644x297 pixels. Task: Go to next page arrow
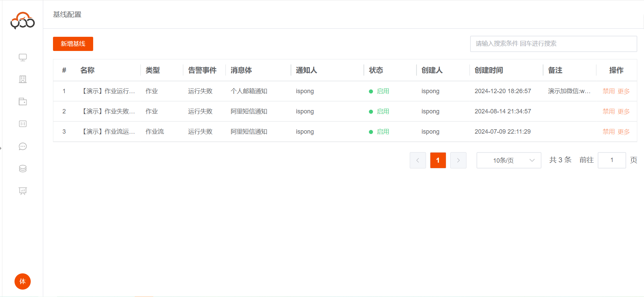pyautogui.click(x=458, y=160)
